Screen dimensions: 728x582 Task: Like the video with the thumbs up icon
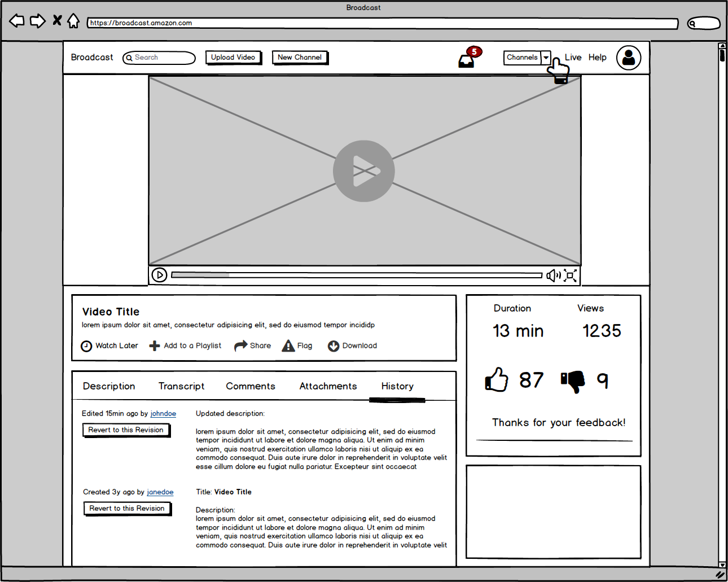click(497, 379)
